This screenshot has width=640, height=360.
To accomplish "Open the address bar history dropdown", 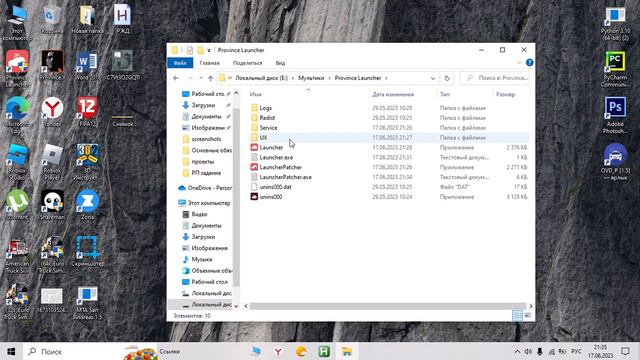I will point(433,78).
